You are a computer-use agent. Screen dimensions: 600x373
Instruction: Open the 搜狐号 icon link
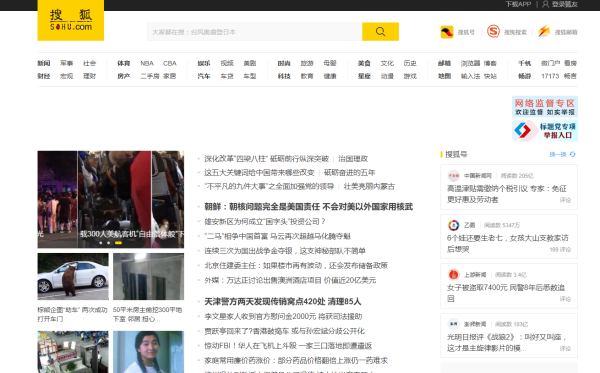[x=447, y=32]
